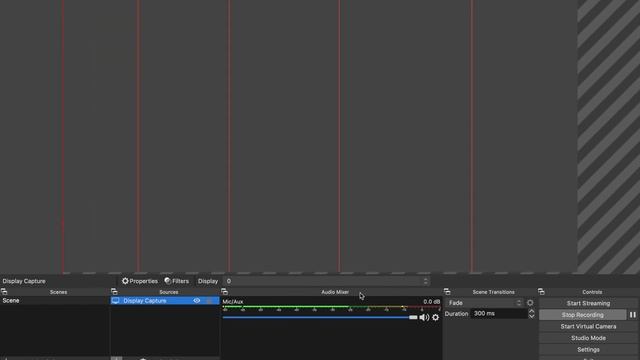Increase transition duration with up arrow
This screenshot has height=360, width=640.
coord(531,311)
